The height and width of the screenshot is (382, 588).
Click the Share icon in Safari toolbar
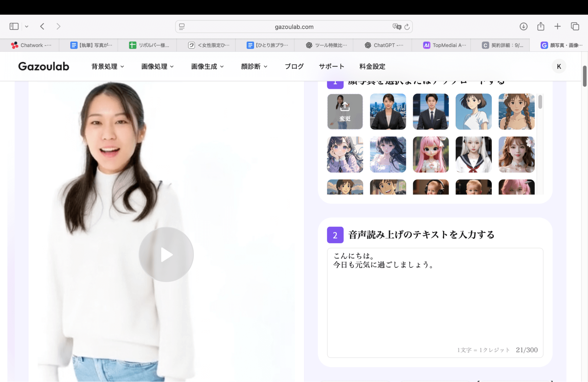(x=540, y=26)
